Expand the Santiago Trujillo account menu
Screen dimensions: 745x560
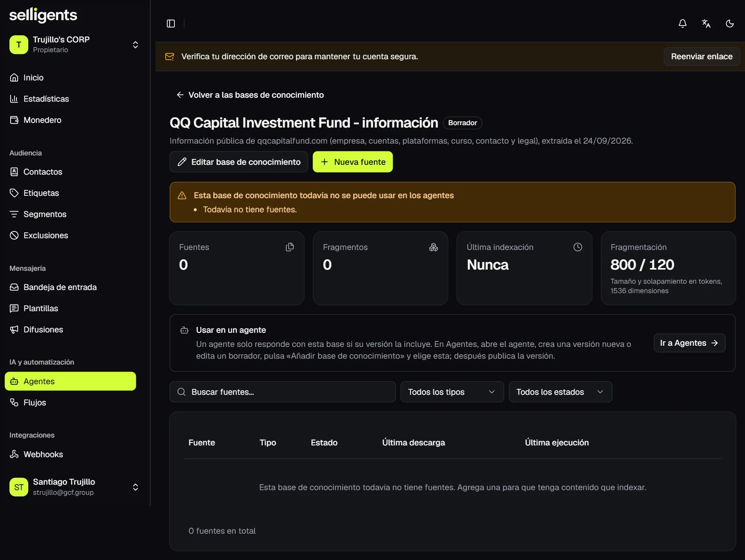click(x=135, y=487)
